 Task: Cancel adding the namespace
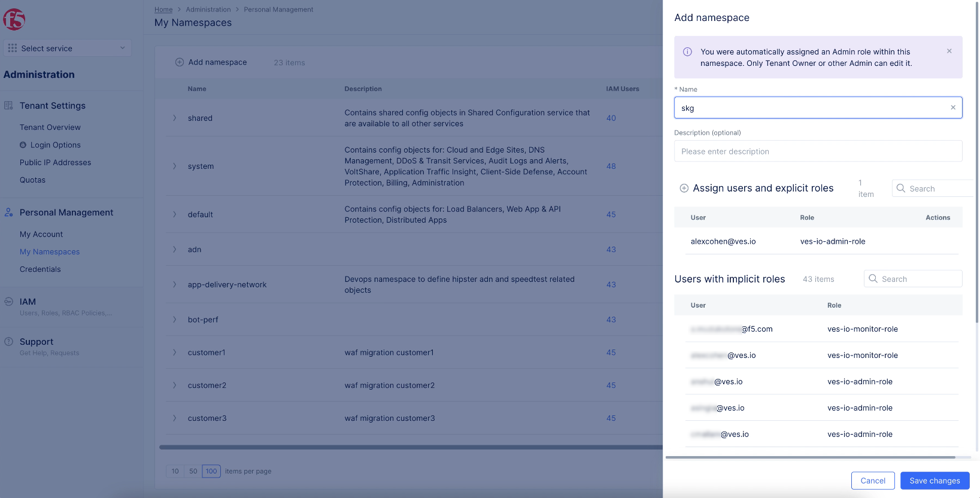click(872, 481)
